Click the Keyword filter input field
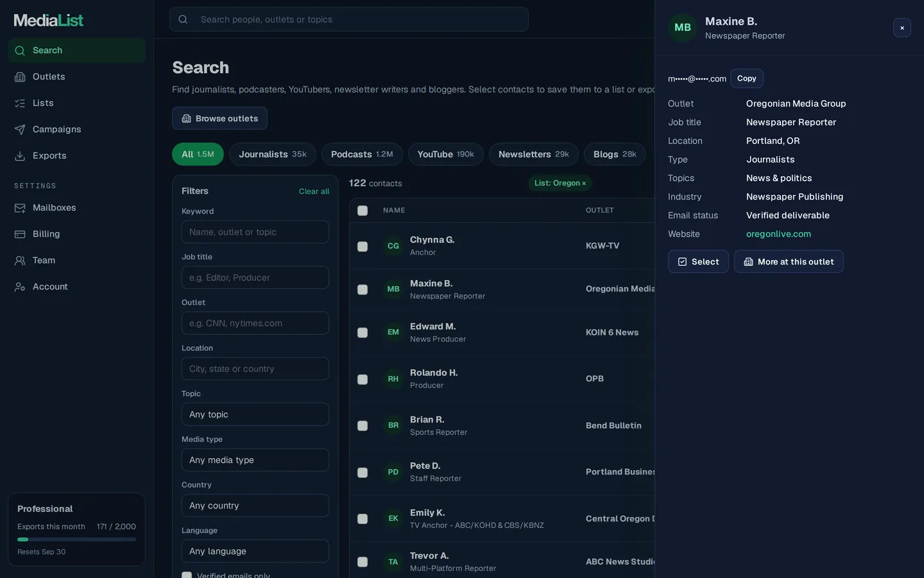This screenshot has width=924, height=578. [x=255, y=232]
